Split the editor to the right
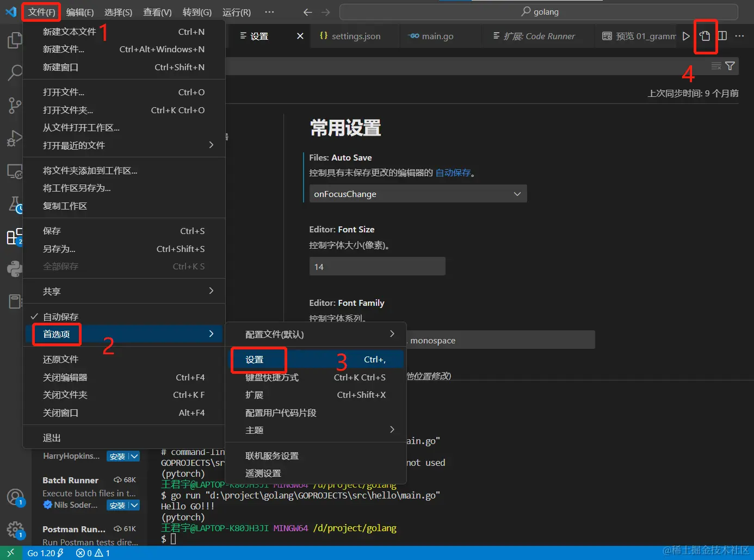The width and height of the screenshot is (754, 560). [722, 36]
